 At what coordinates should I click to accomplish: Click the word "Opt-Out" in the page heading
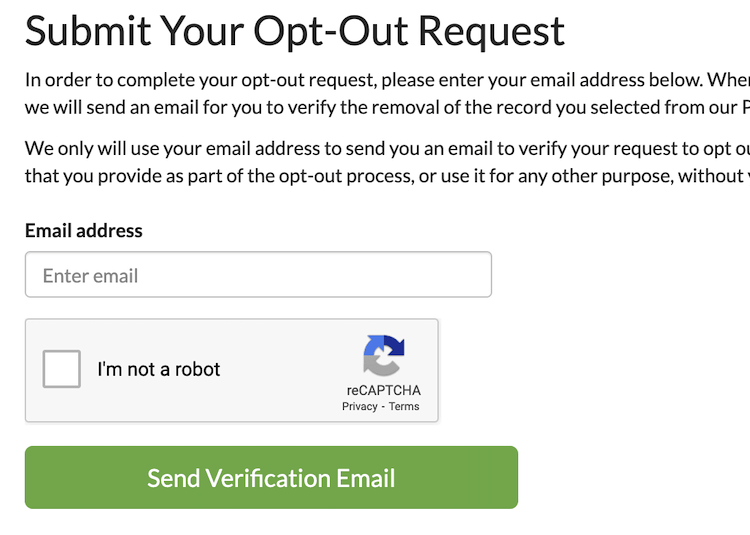[x=331, y=31]
